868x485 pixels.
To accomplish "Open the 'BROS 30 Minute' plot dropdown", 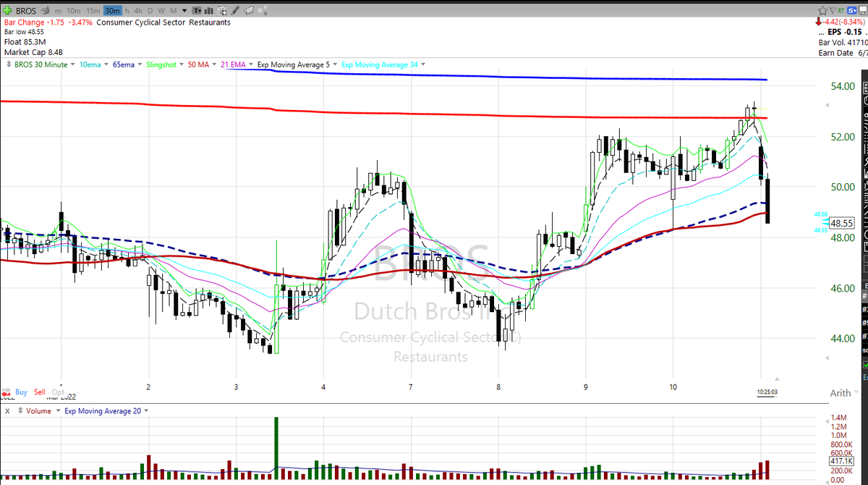I will click(72, 65).
